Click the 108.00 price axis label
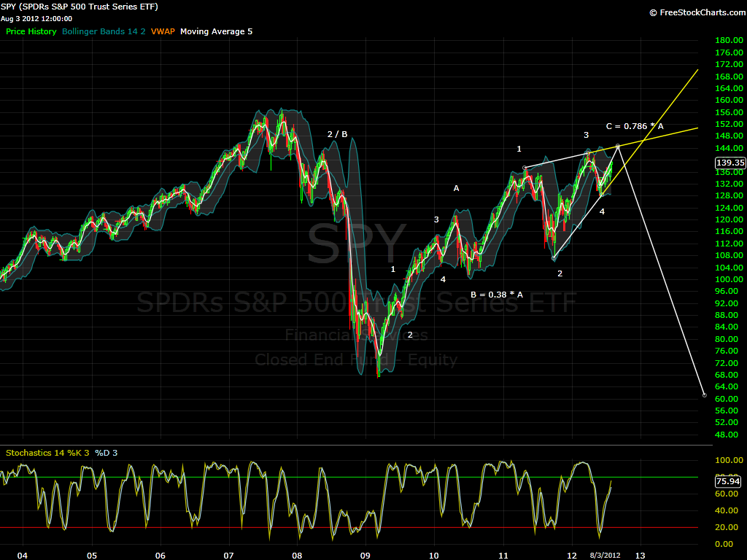Viewport: 747px width, 560px height. pyautogui.click(x=729, y=256)
